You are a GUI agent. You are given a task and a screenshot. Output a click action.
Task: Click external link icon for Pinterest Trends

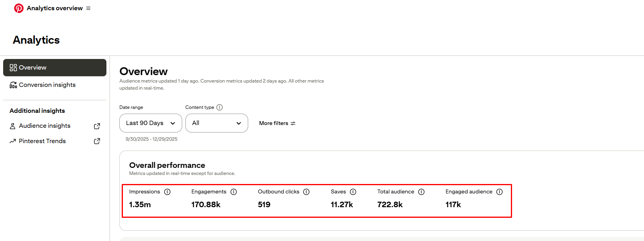pyautogui.click(x=97, y=141)
